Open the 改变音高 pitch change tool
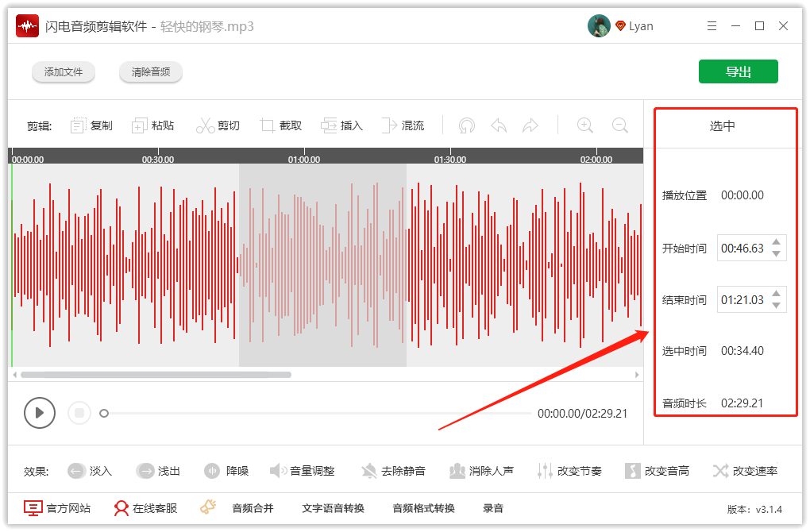 coord(651,470)
